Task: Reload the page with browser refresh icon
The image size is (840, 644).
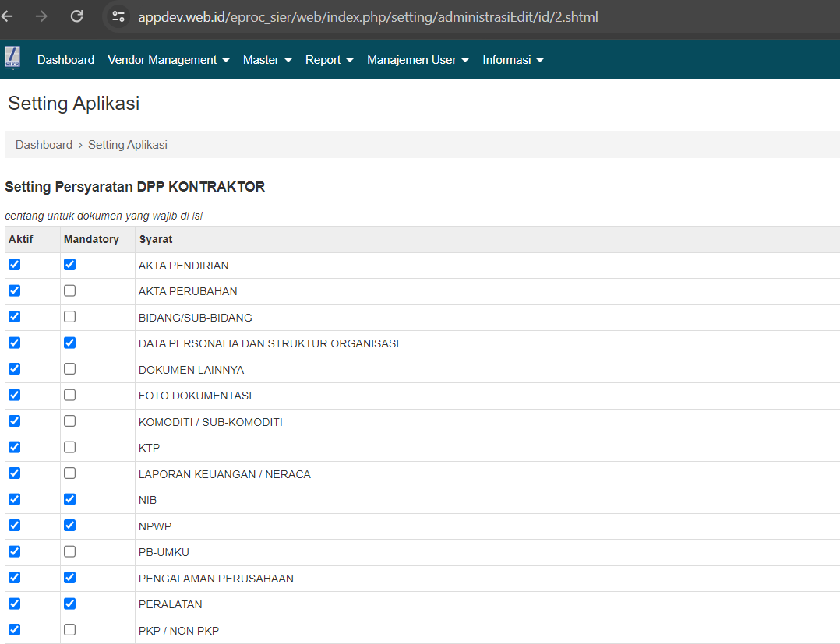Action: (x=76, y=16)
